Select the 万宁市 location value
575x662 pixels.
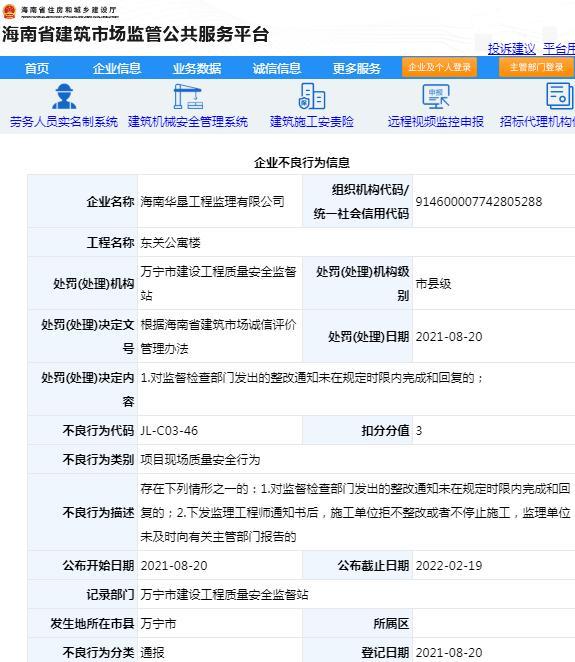pos(158,624)
